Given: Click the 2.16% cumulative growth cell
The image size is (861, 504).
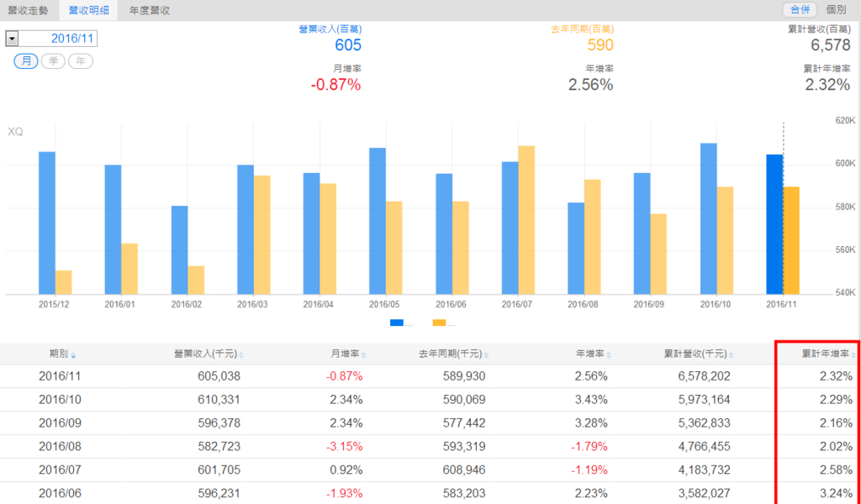Looking at the screenshot, I should click(x=836, y=423).
